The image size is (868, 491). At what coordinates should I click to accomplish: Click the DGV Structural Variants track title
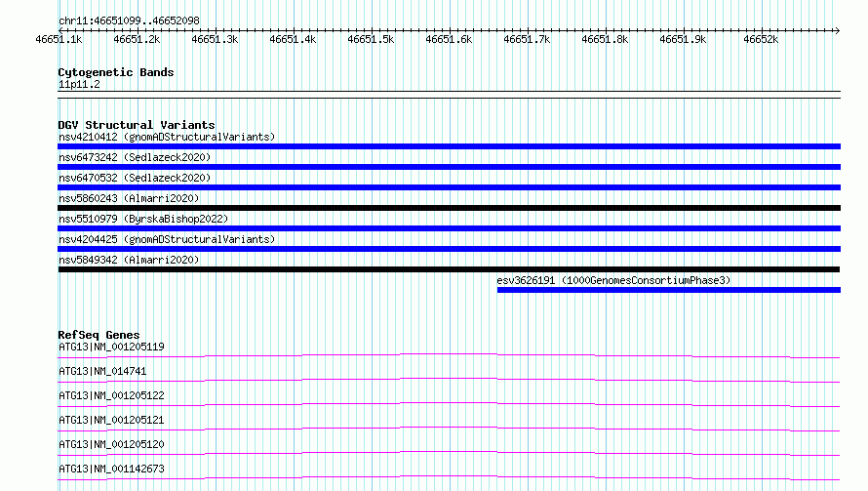pyautogui.click(x=137, y=125)
